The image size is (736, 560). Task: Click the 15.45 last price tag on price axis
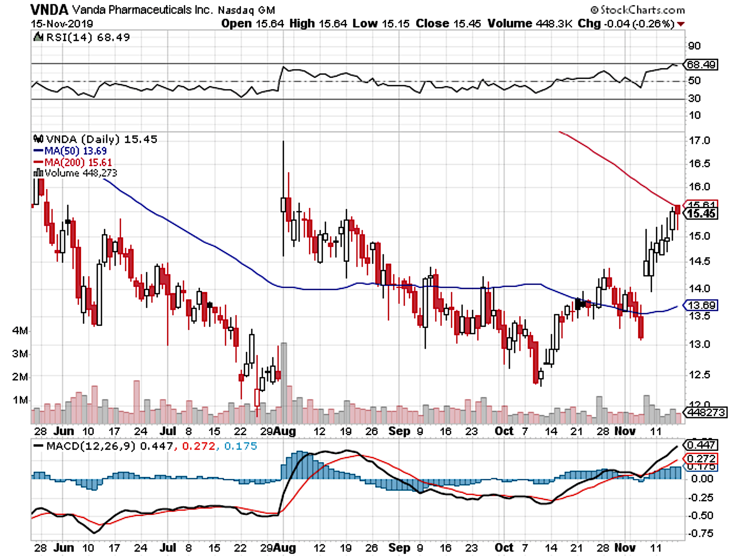coord(701,213)
